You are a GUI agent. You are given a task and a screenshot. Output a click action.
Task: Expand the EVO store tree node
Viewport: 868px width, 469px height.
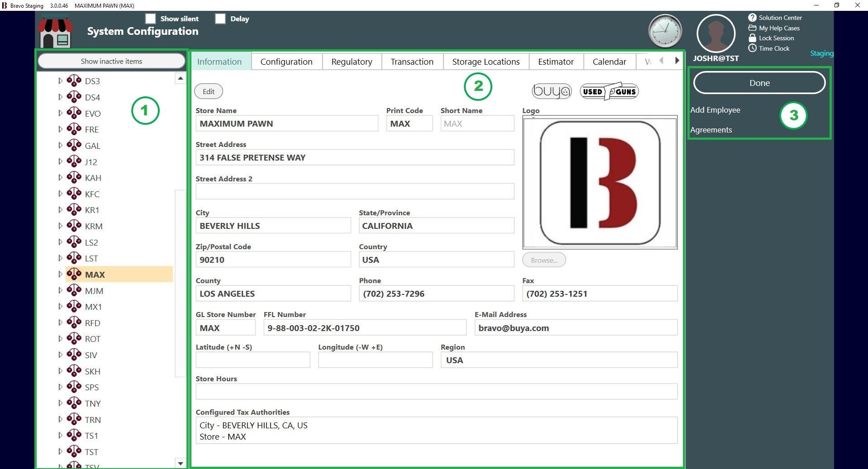pyautogui.click(x=60, y=113)
